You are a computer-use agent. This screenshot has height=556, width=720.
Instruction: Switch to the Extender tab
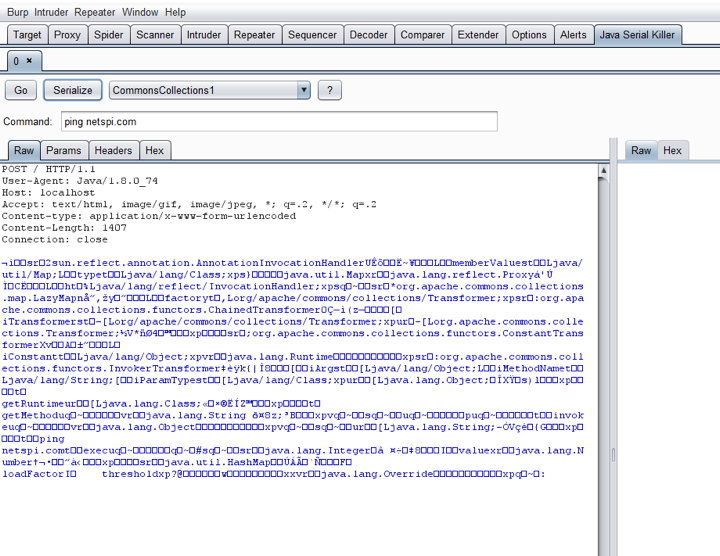click(x=478, y=34)
